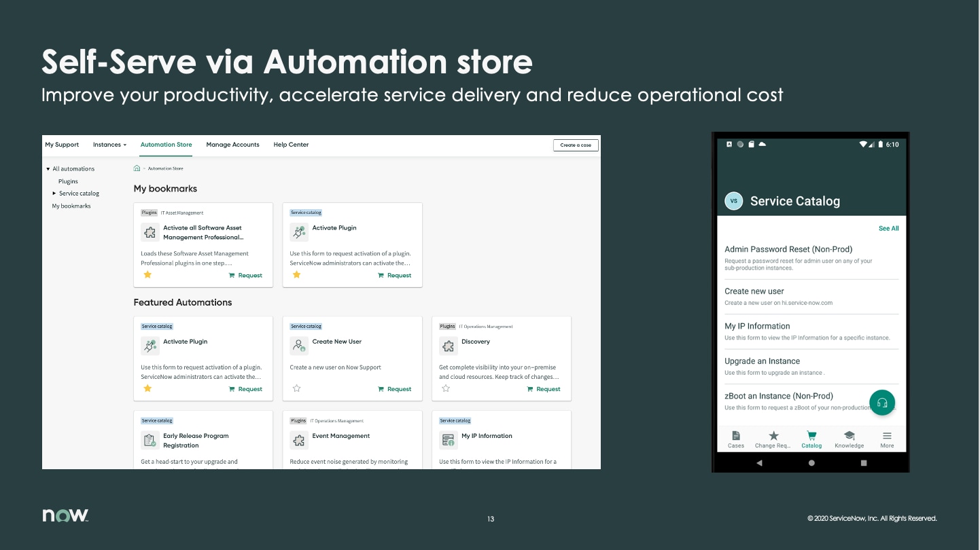Click the Discovery puzzle icon
This screenshot has width=980, height=550.
point(448,346)
